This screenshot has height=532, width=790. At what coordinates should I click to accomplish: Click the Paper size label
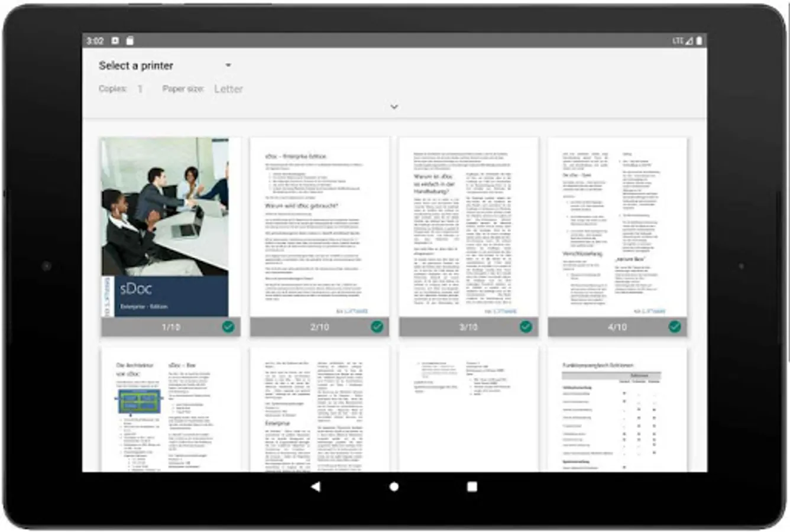(x=183, y=89)
